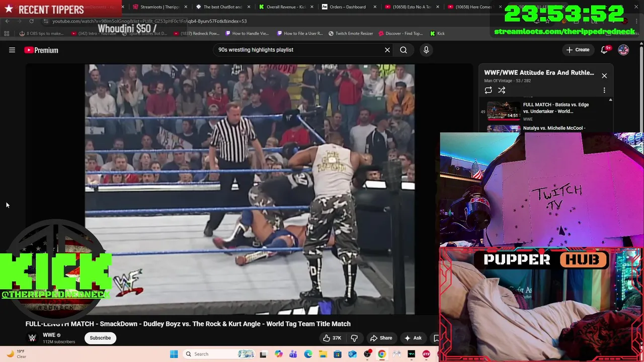
Task: Open Discover - Find Top... bookmark
Action: point(400,33)
